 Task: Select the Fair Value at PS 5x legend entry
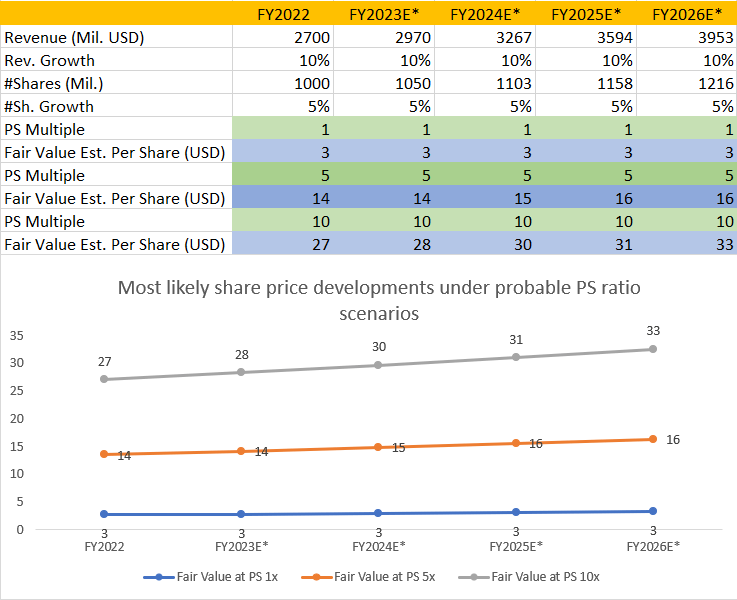(368, 577)
